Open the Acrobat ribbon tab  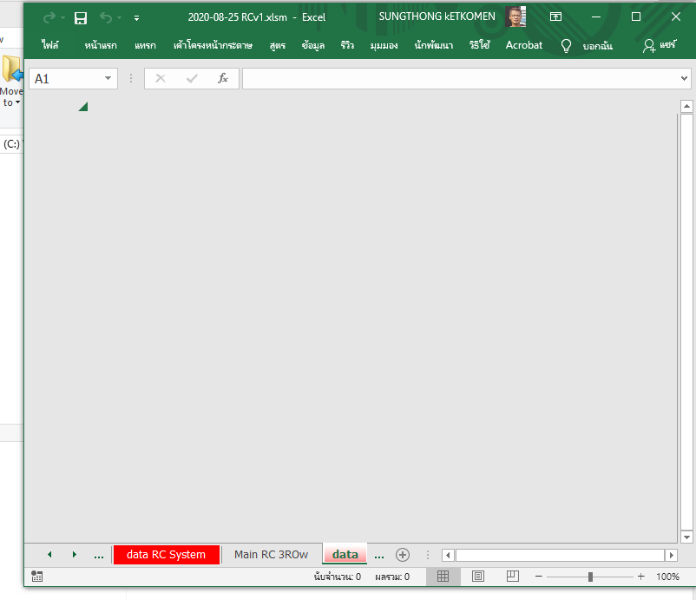524,46
